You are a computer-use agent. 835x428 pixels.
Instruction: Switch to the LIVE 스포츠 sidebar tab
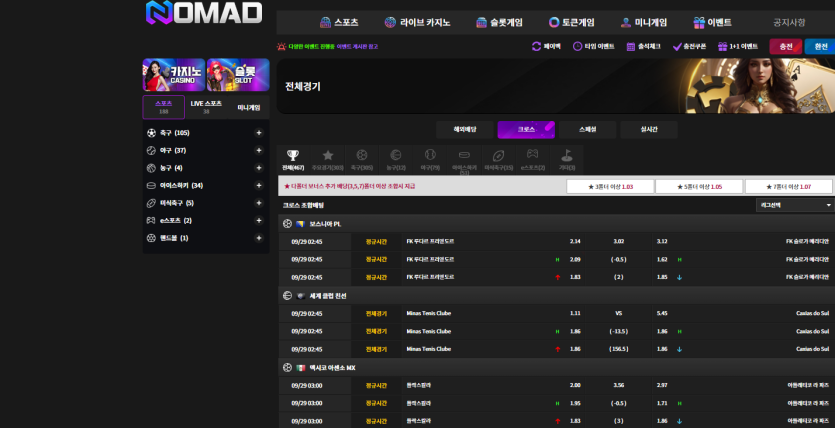pyautogui.click(x=206, y=106)
